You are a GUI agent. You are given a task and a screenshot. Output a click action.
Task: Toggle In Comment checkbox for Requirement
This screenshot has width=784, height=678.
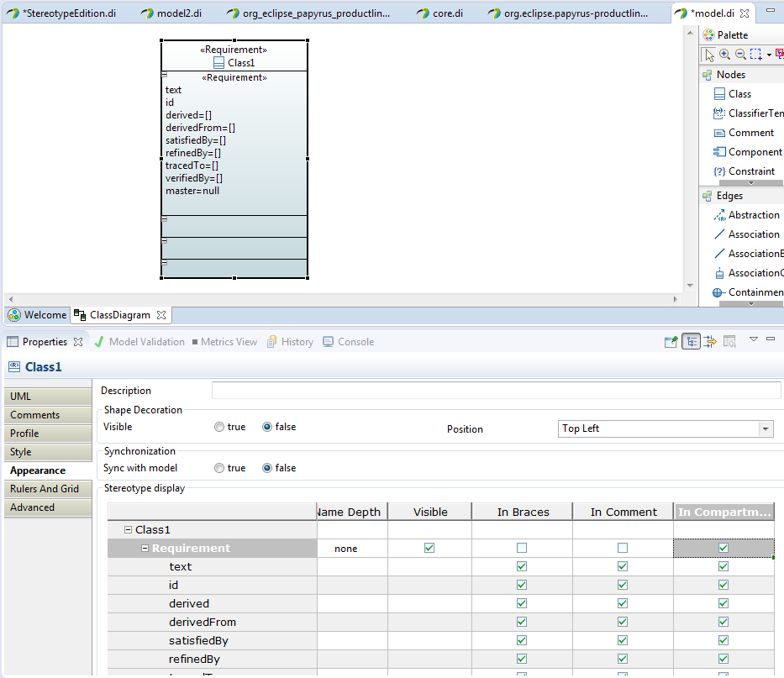click(623, 548)
